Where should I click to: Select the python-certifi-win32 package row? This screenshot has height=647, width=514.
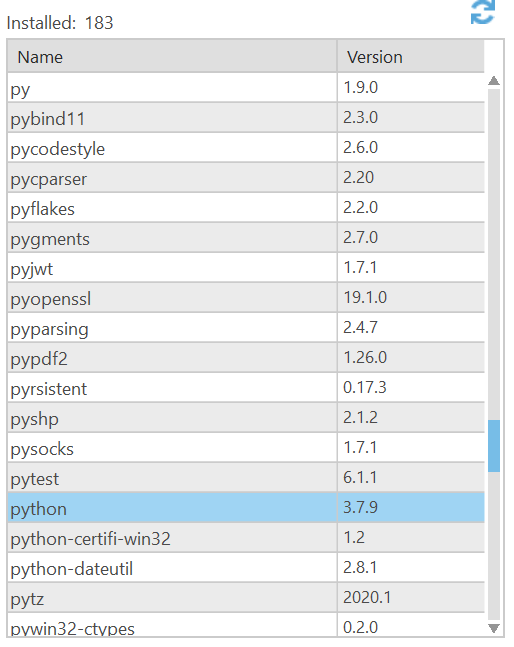point(246,538)
